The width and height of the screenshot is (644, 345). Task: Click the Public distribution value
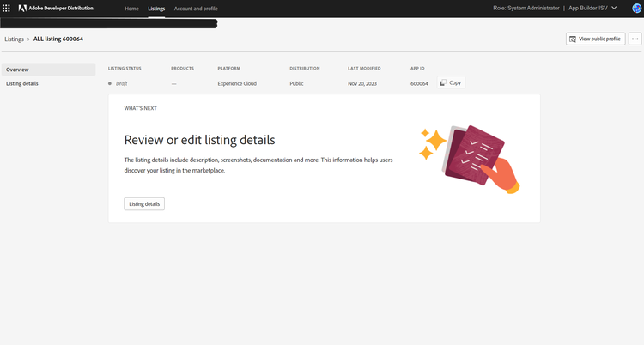296,83
